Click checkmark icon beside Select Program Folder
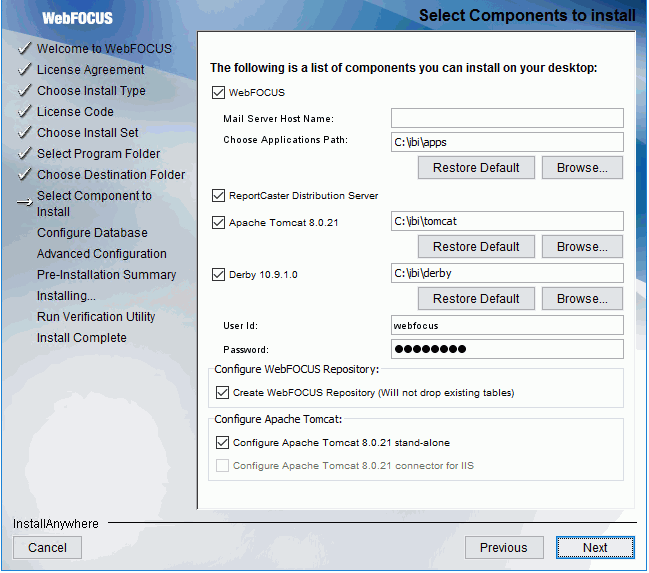This screenshot has height=573, width=649. click(x=24, y=154)
